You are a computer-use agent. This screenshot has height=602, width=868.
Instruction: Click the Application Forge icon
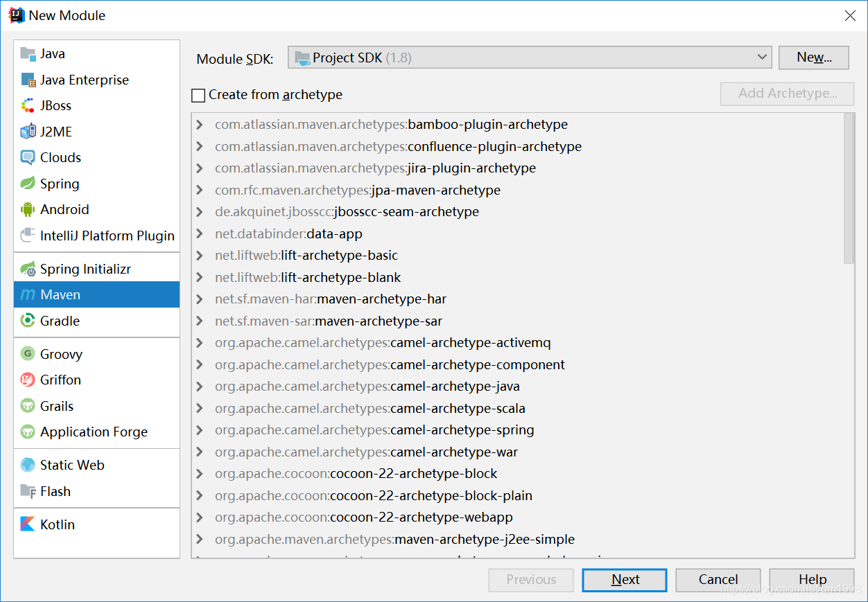(28, 432)
